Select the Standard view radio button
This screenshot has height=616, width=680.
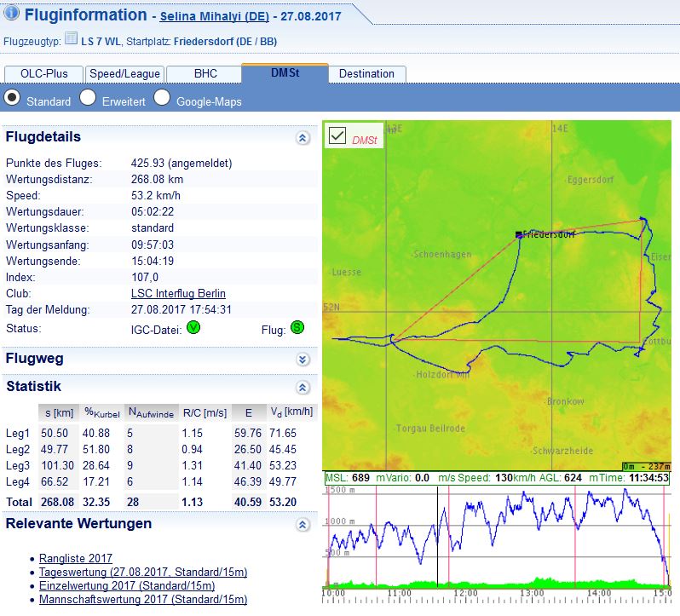(x=12, y=98)
